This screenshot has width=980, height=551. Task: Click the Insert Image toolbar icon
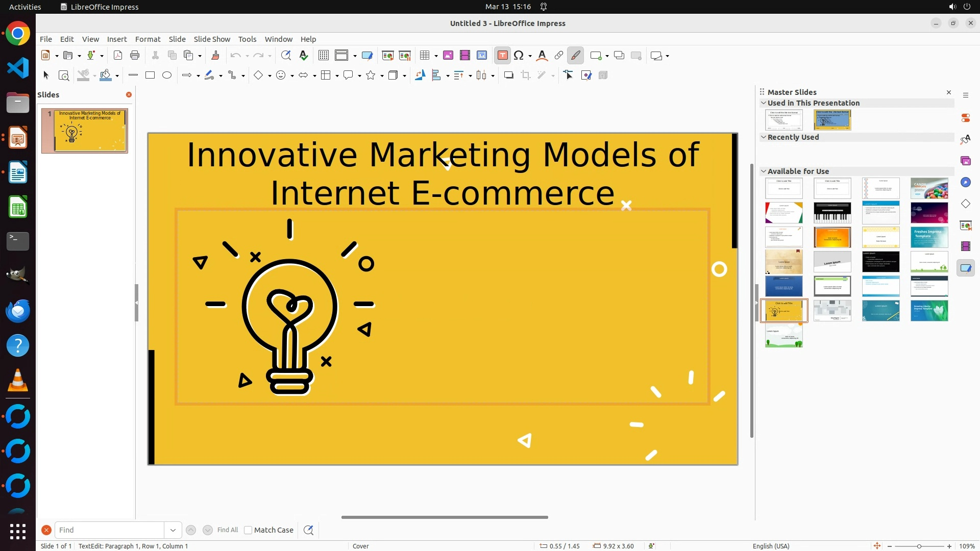click(x=448, y=56)
